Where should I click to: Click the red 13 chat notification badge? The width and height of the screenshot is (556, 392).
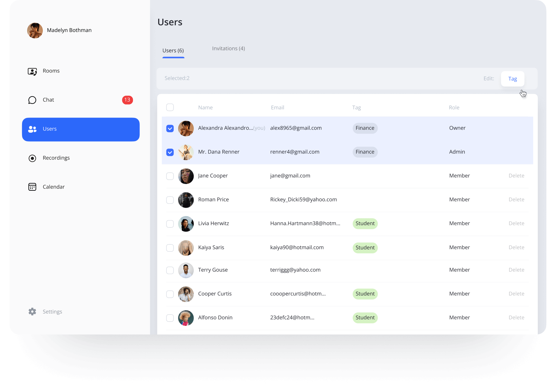127,100
